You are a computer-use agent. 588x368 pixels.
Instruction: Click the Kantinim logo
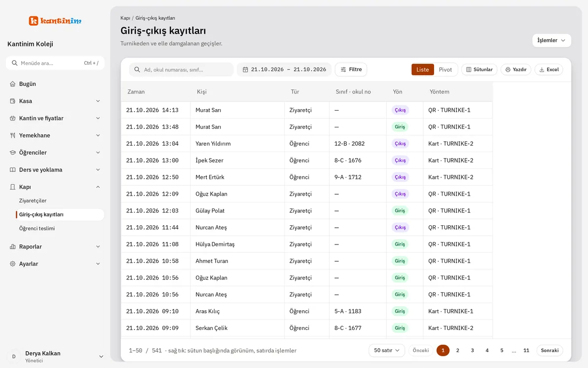pos(55,21)
